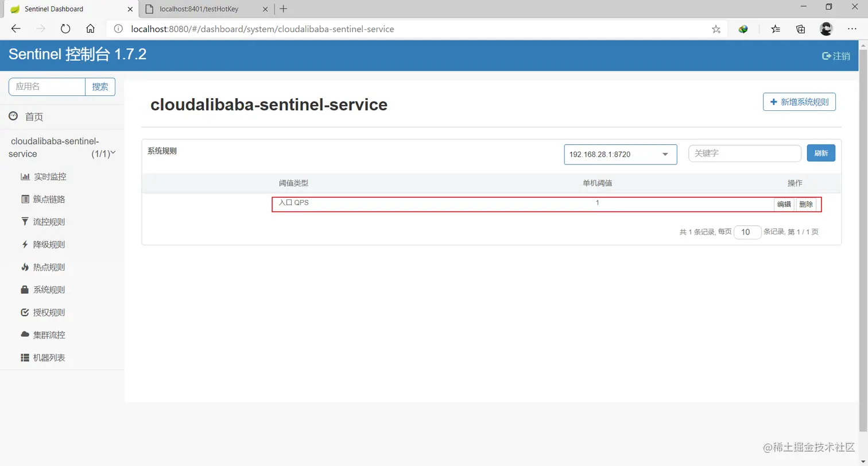Open the collections icon in toolbar
The width and height of the screenshot is (868, 466).
(801, 29)
